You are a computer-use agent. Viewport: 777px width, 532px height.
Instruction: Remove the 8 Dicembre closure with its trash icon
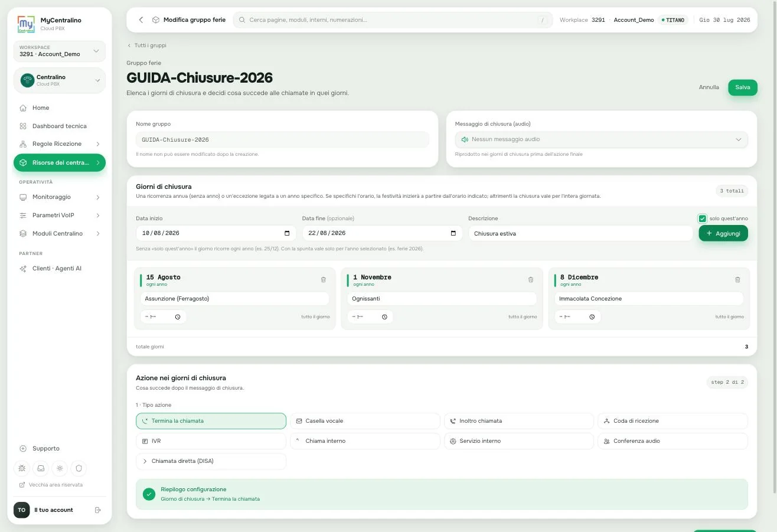click(737, 280)
